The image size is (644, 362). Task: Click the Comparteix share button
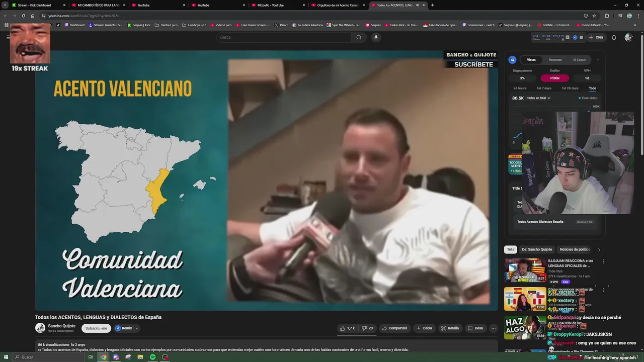point(394,328)
